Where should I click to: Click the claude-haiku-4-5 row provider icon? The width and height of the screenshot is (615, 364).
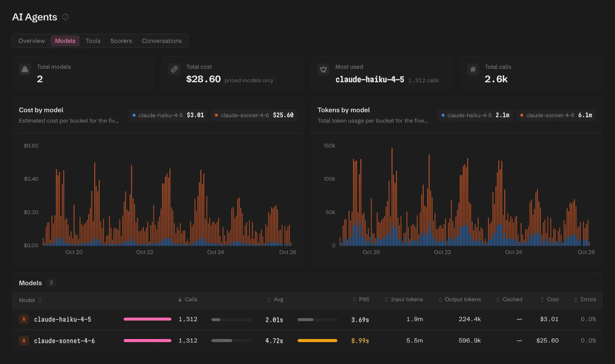tap(24, 319)
